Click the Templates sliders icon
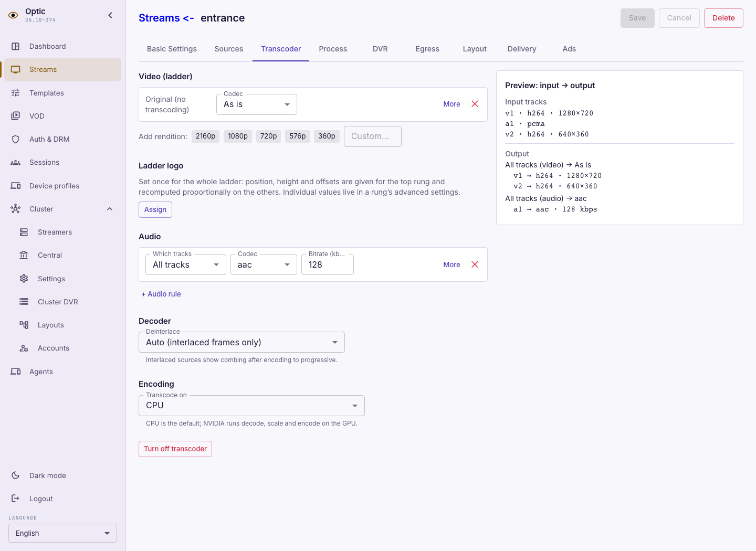 point(16,93)
